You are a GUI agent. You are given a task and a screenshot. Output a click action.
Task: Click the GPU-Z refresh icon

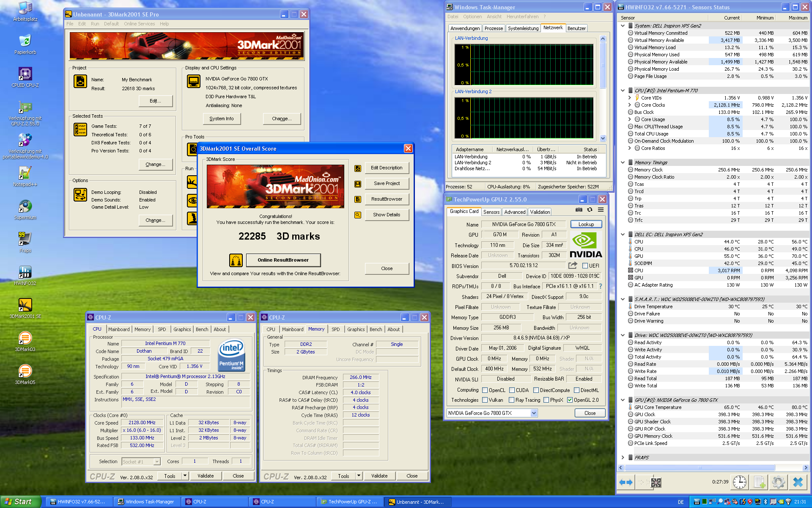tap(590, 210)
